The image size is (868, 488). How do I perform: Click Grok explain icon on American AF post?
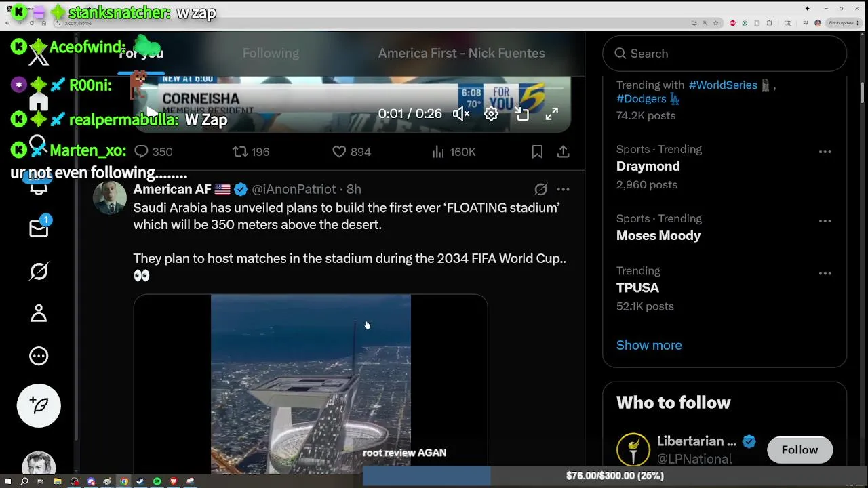coord(540,189)
